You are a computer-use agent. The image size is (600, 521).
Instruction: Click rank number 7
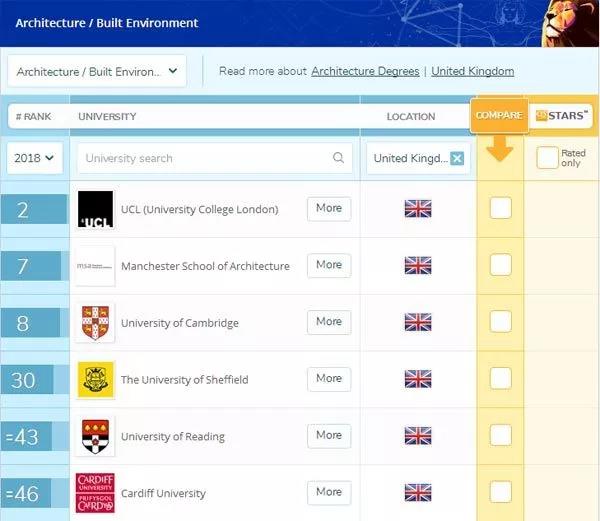23,266
